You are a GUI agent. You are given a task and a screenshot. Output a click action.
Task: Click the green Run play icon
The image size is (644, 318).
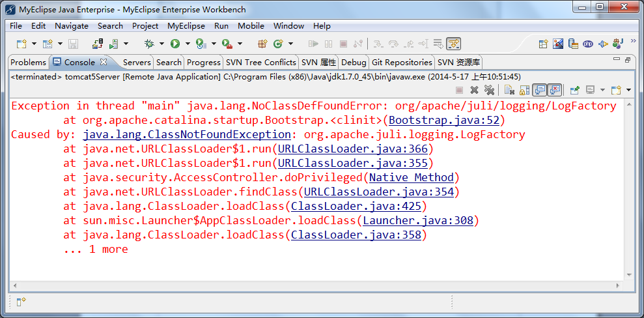[175, 44]
